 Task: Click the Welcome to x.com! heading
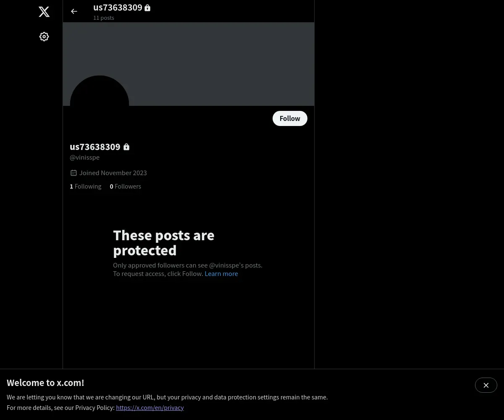tap(45, 383)
